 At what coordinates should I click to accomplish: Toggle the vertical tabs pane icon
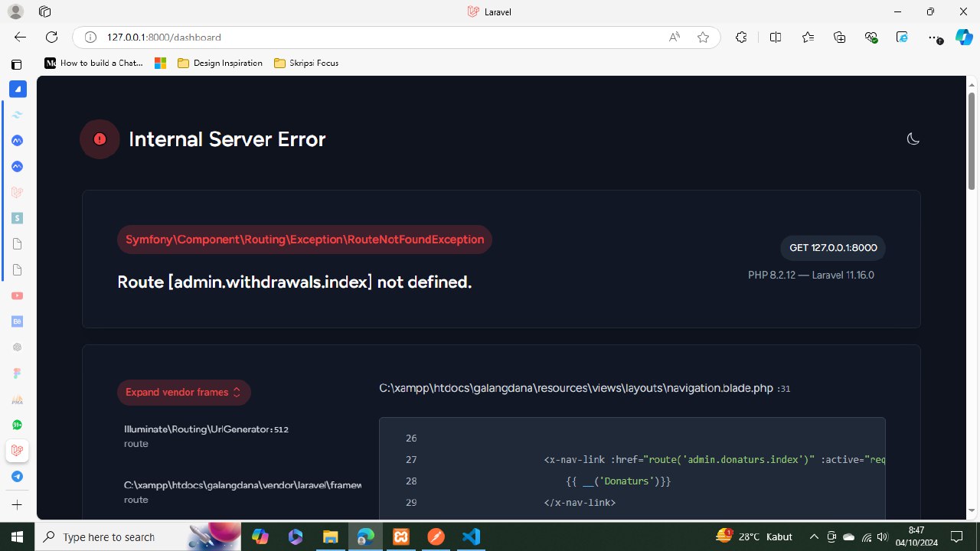pyautogui.click(x=17, y=64)
